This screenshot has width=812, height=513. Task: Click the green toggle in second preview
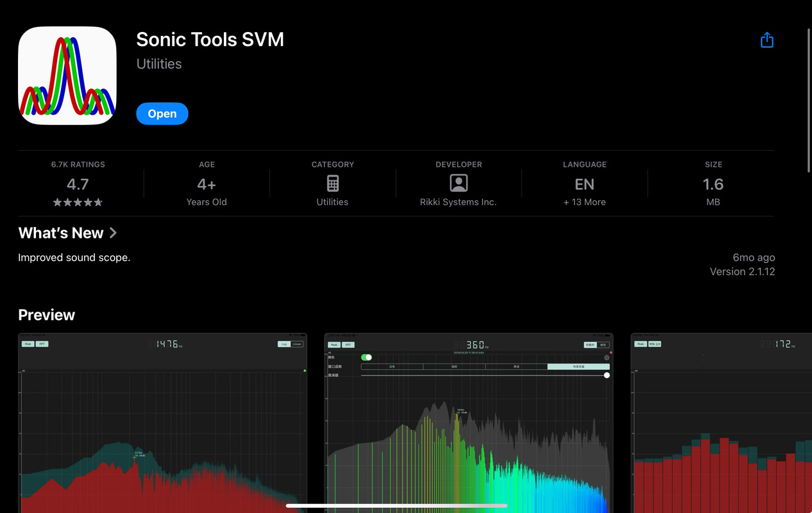pyautogui.click(x=366, y=357)
